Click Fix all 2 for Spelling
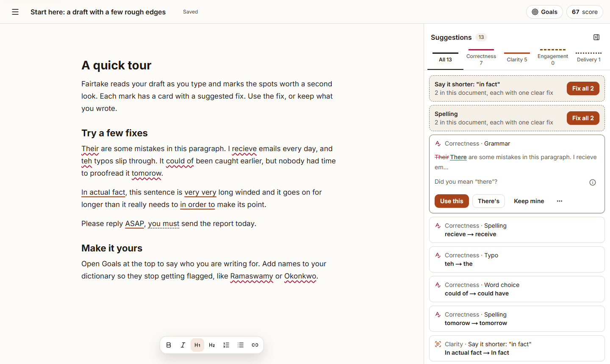The width and height of the screenshot is (610, 364). point(583,118)
